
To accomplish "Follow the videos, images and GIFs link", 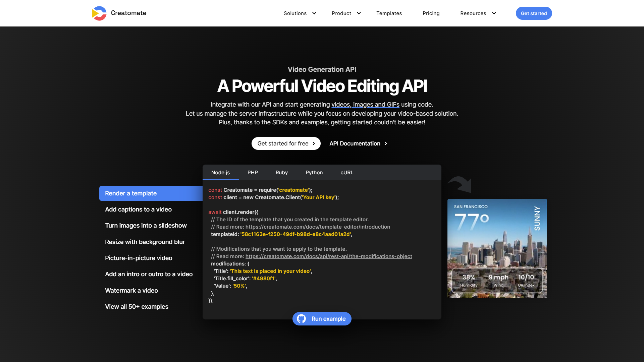I will tap(365, 105).
